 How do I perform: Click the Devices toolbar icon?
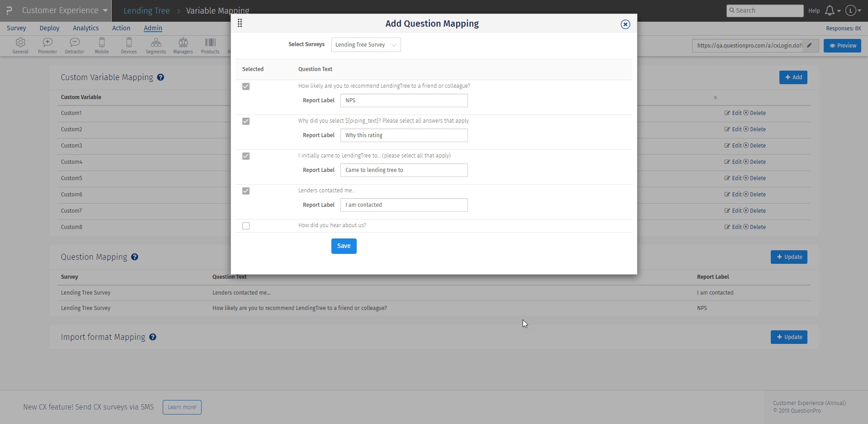click(128, 45)
